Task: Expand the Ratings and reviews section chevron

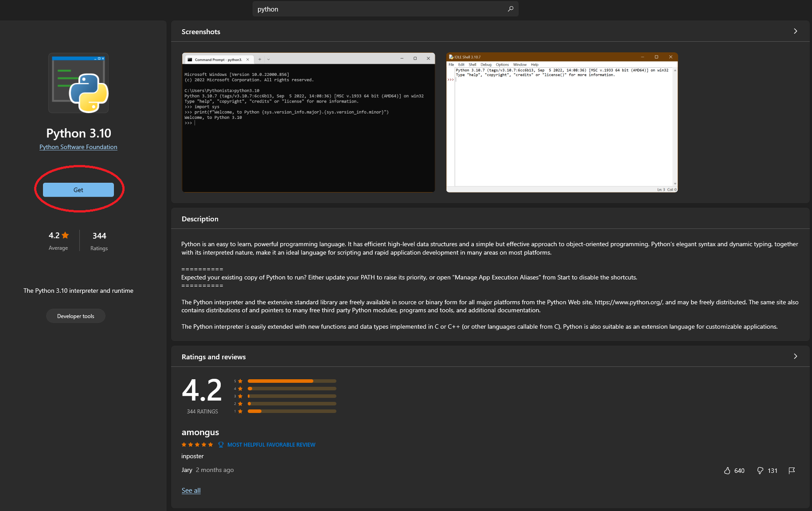Action: click(795, 356)
